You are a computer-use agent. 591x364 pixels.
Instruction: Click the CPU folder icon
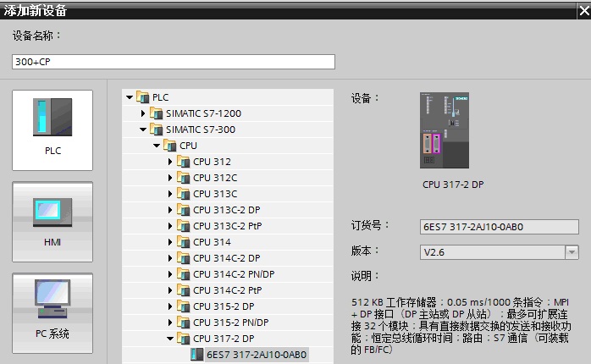tap(169, 145)
